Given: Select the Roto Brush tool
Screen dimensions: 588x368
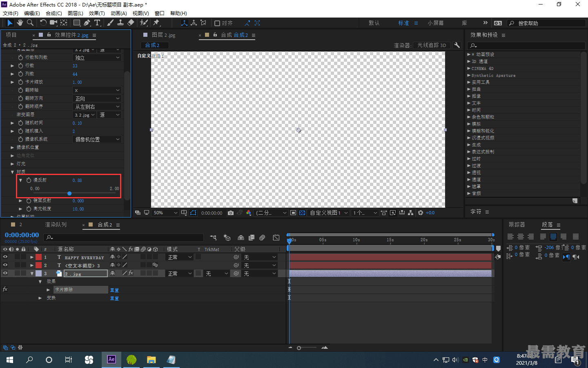Looking at the screenshot, I should tap(144, 23).
